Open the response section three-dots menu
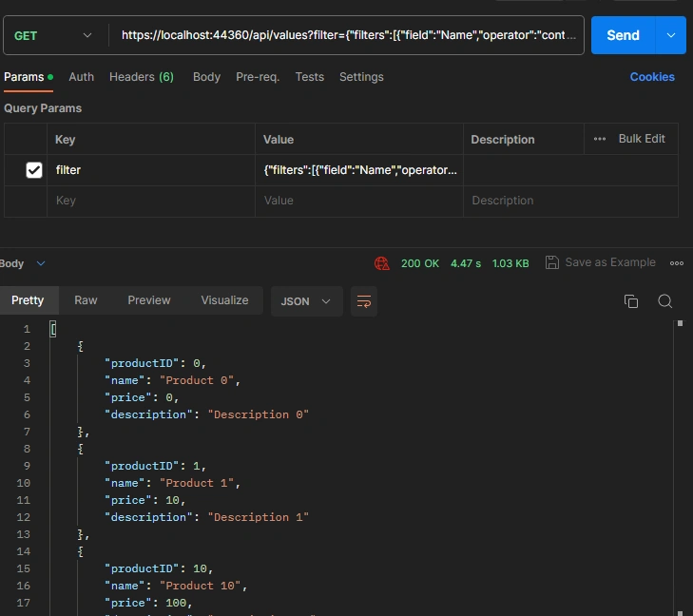The height and width of the screenshot is (616, 693). coord(677,263)
